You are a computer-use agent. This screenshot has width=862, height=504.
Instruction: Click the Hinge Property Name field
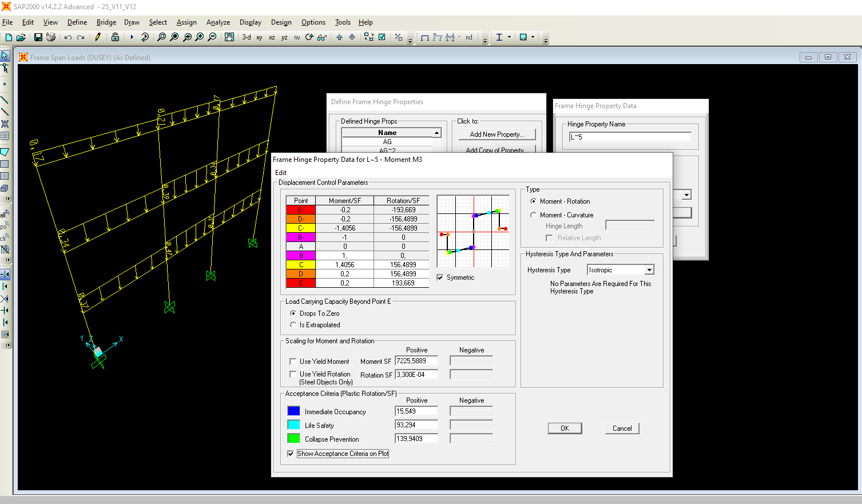point(630,137)
